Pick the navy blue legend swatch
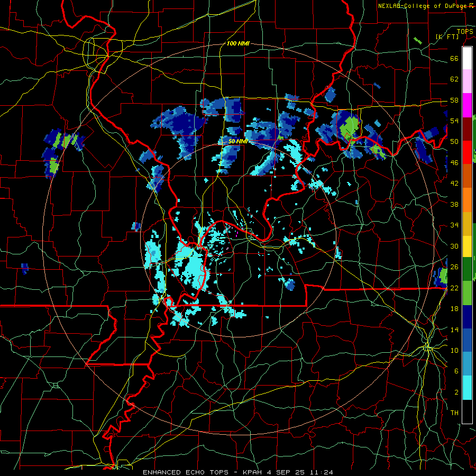Image resolution: width=476 pixels, height=476 pixels. (467, 317)
